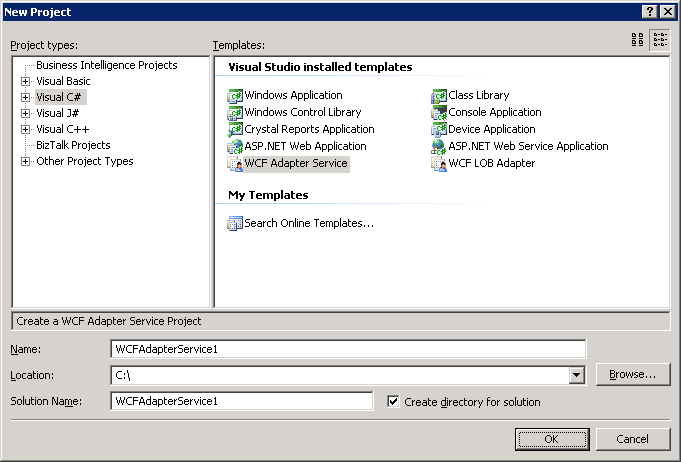Select the Windows Application template icon
The height and width of the screenshot is (462, 681).
[235, 96]
